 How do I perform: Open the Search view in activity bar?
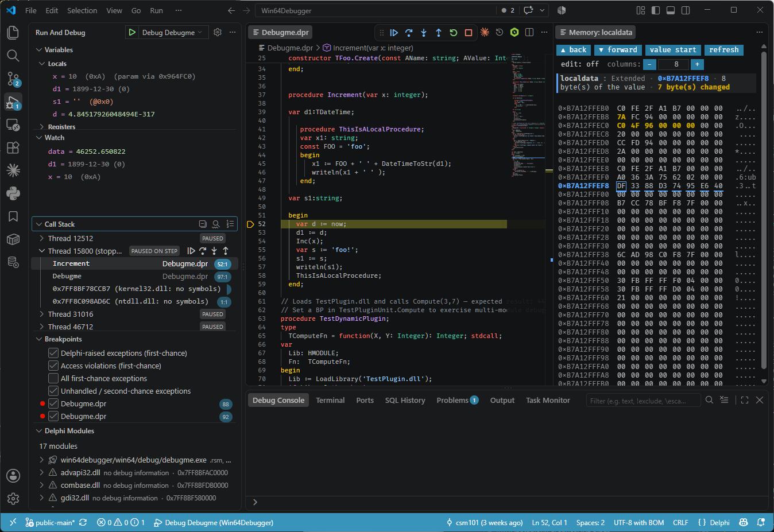click(x=13, y=55)
